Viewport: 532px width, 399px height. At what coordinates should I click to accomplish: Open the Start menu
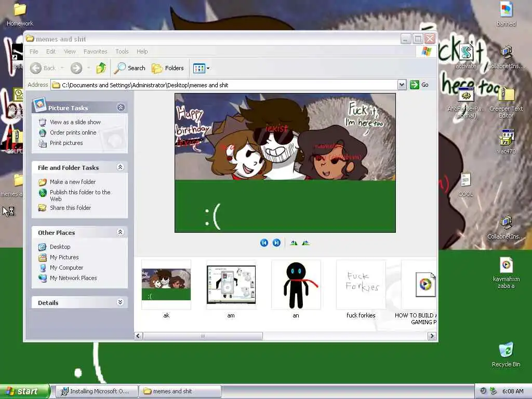pos(25,391)
